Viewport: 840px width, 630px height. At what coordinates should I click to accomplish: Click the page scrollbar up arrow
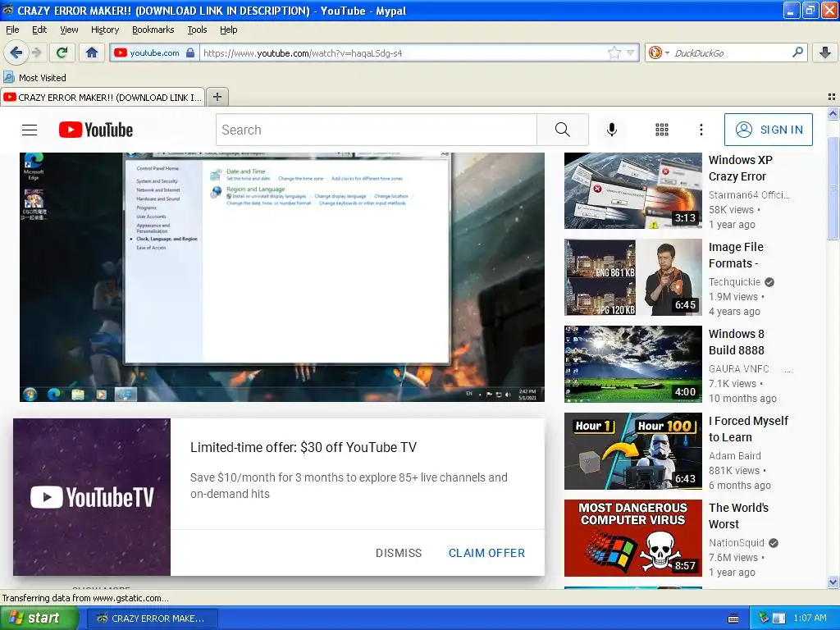[x=833, y=113]
